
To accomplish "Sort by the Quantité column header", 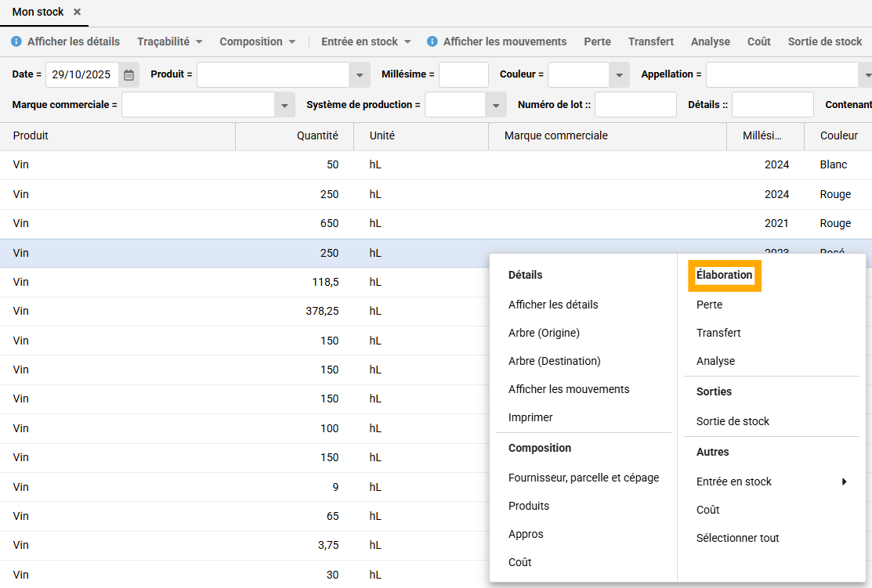I will [317, 135].
